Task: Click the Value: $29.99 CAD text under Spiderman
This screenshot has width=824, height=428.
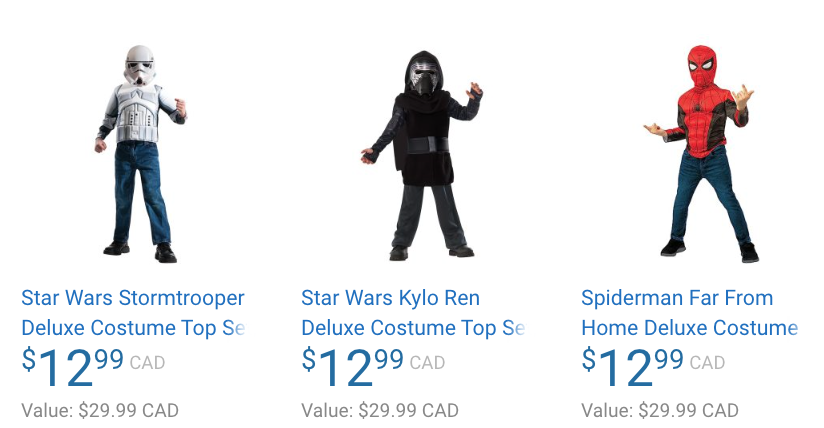Action: tap(660, 410)
